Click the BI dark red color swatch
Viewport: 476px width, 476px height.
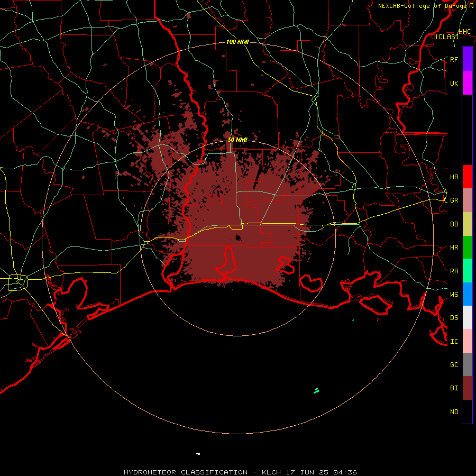(467, 388)
